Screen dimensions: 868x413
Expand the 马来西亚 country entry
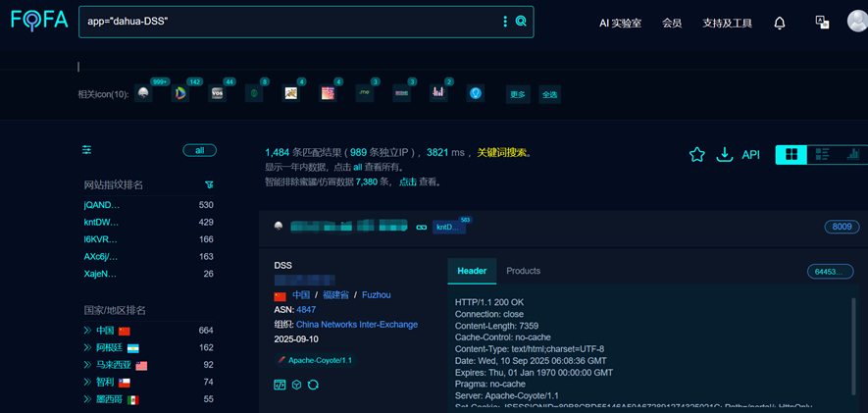coord(87,365)
